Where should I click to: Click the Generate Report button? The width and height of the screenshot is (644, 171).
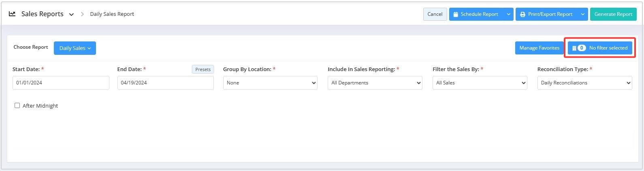613,14
